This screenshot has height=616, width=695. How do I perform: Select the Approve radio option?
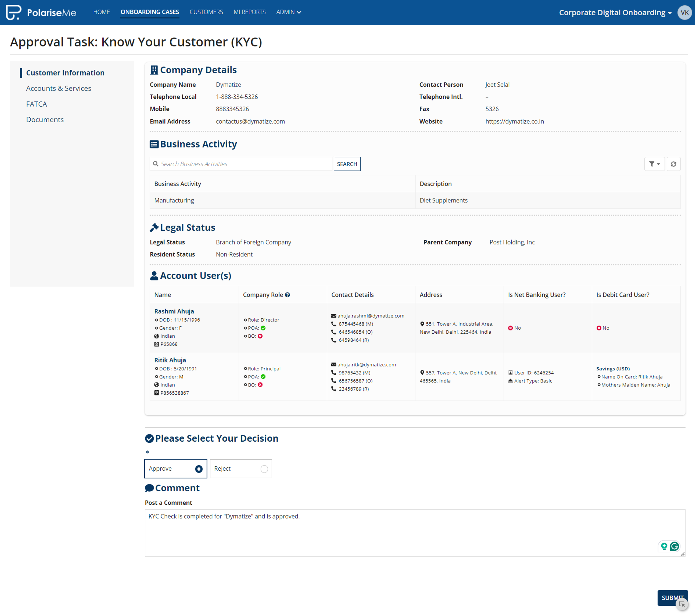point(175,469)
